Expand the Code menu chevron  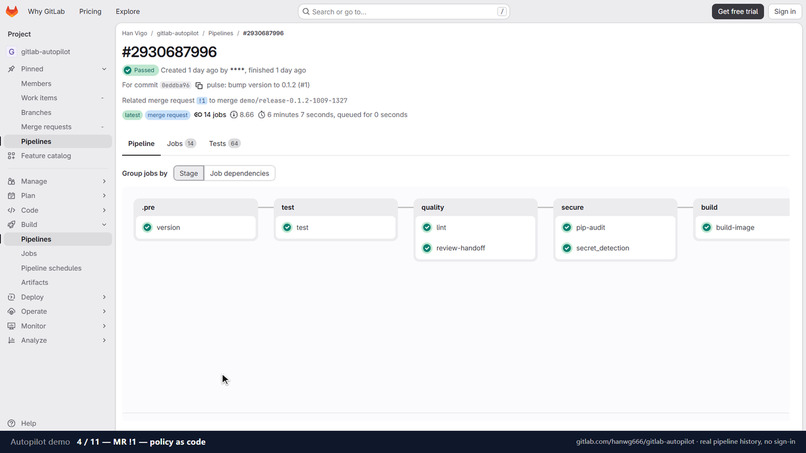(104, 210)
